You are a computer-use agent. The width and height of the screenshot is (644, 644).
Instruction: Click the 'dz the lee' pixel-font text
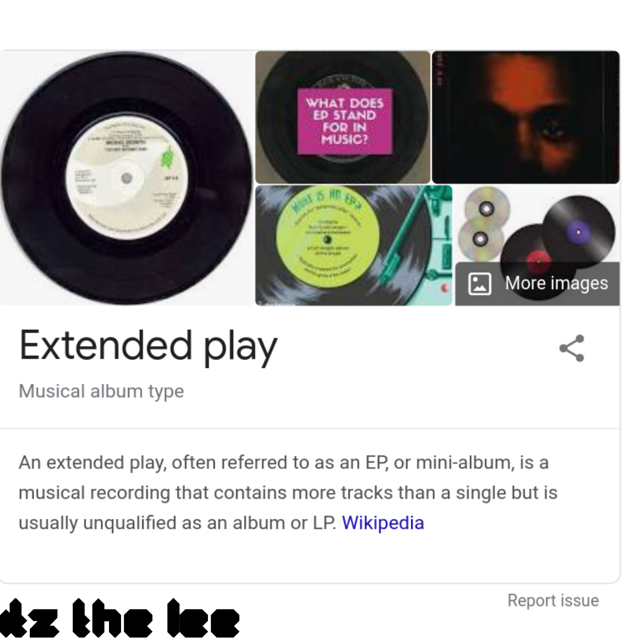click(x=120, y=618)
